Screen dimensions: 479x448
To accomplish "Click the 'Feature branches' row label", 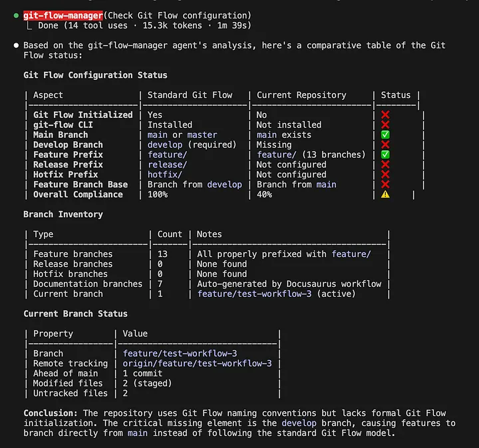I will click(73, 254).
